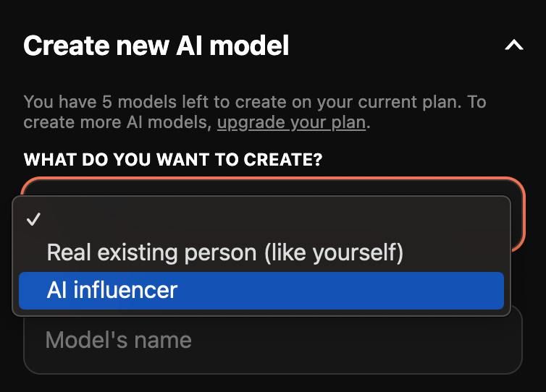Click the underlined plan upgrade hyperlink

291,122
